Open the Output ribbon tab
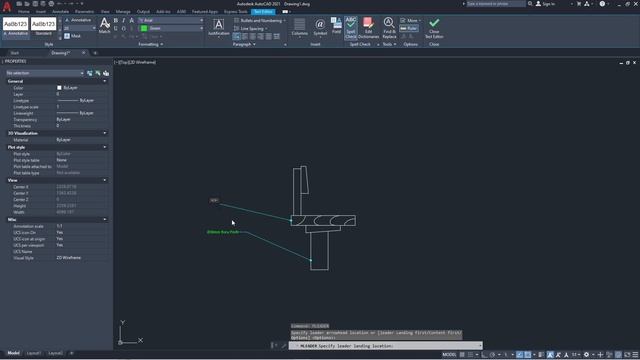The height and width of the screenshot is (360, 640). click(143, 12)
